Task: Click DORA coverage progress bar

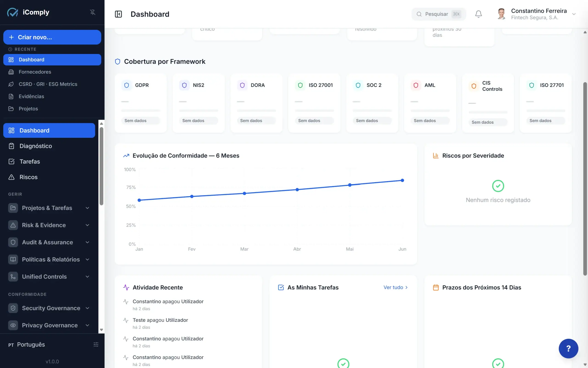Action: [x=257, y=111]
